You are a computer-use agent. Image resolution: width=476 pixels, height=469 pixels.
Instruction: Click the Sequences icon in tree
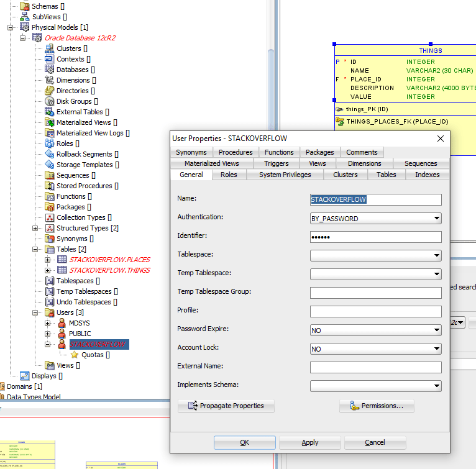50,175
